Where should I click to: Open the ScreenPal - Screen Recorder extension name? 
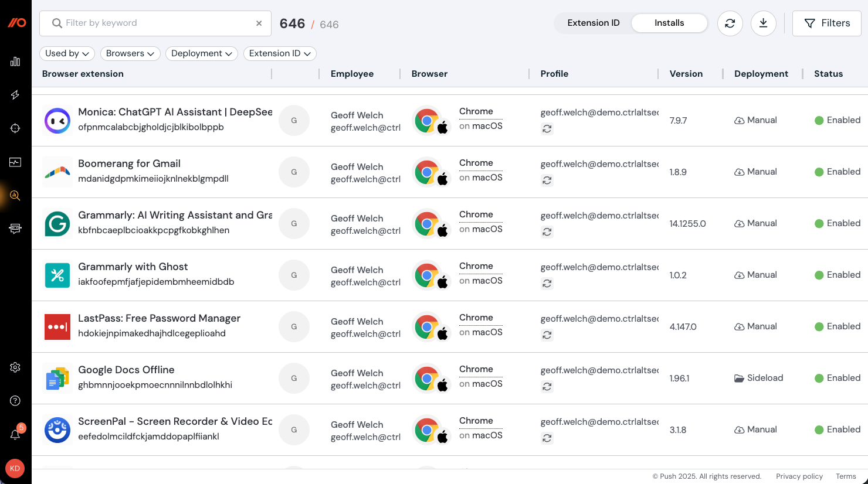[x=175, y=421]
